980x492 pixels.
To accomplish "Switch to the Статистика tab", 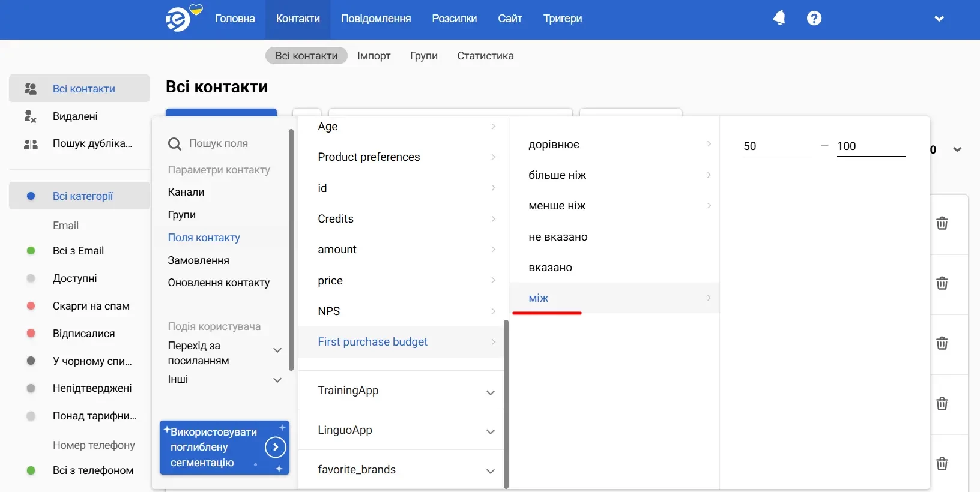I will 485,56.
